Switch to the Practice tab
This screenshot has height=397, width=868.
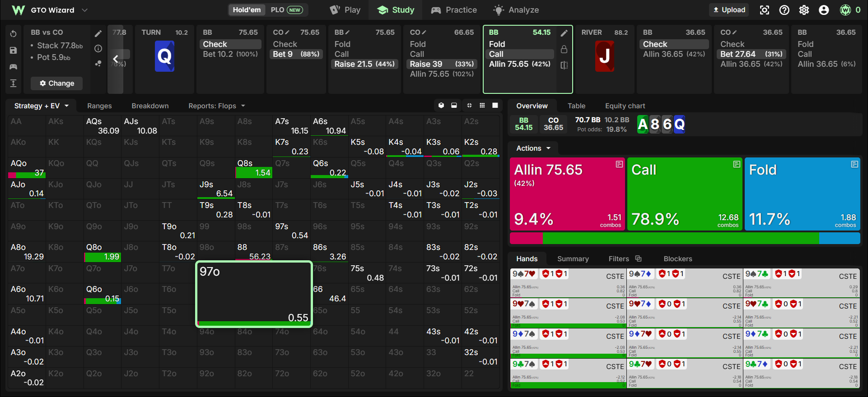coord(454,10)
